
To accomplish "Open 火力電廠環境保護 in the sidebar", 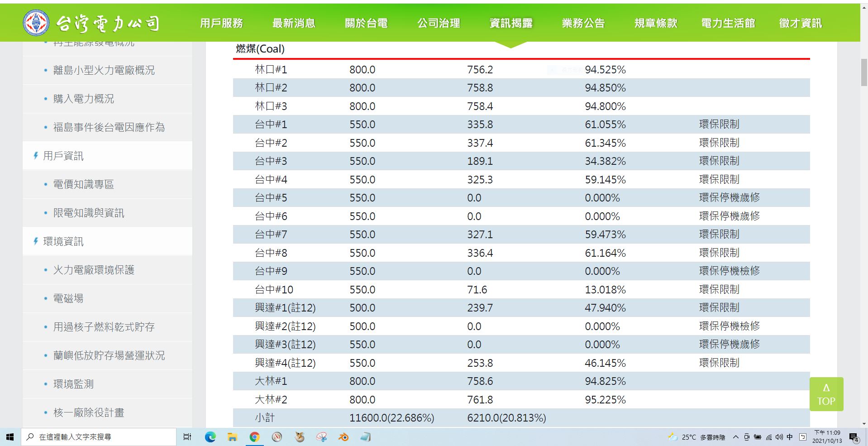I will click(x=94, y=270).
